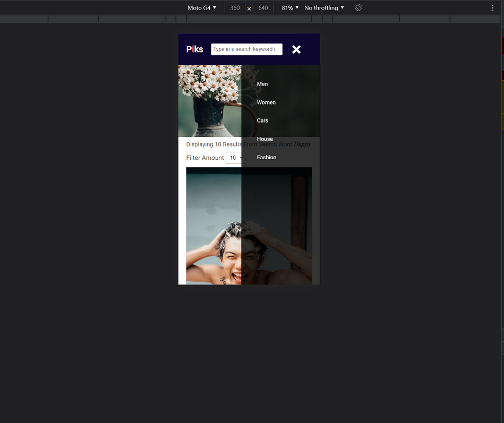Edit the 360 viewport width field
The image size is (504, 423).
235,8
